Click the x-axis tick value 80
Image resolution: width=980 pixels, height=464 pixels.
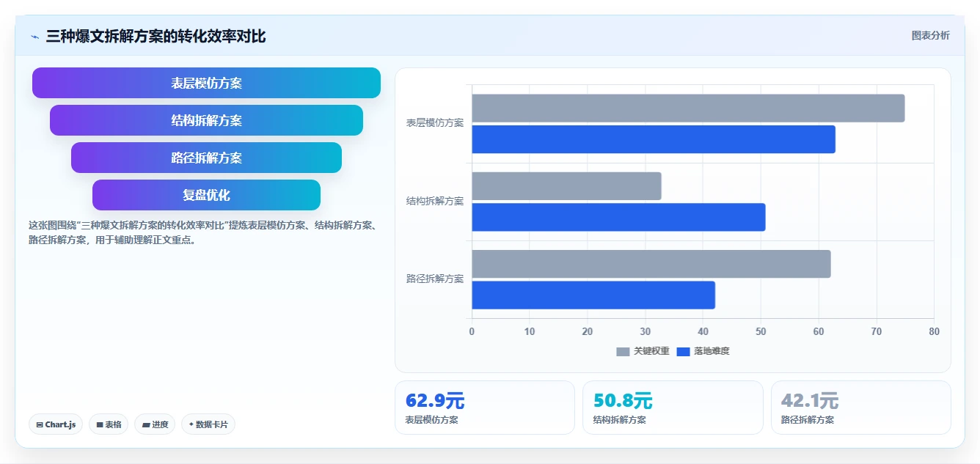934,331
